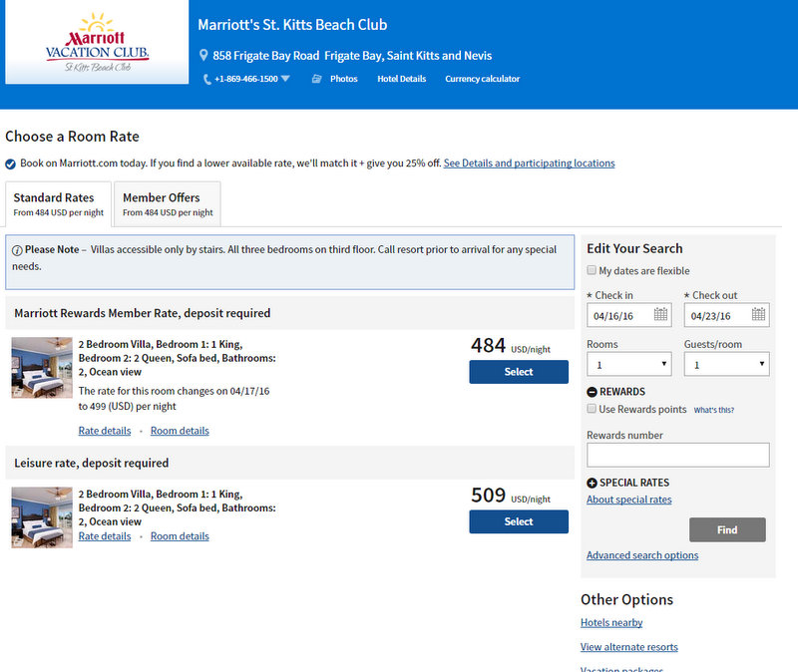The image size is (798, 672).
Task: Open See Details and participating locations link
Action: 529,164
